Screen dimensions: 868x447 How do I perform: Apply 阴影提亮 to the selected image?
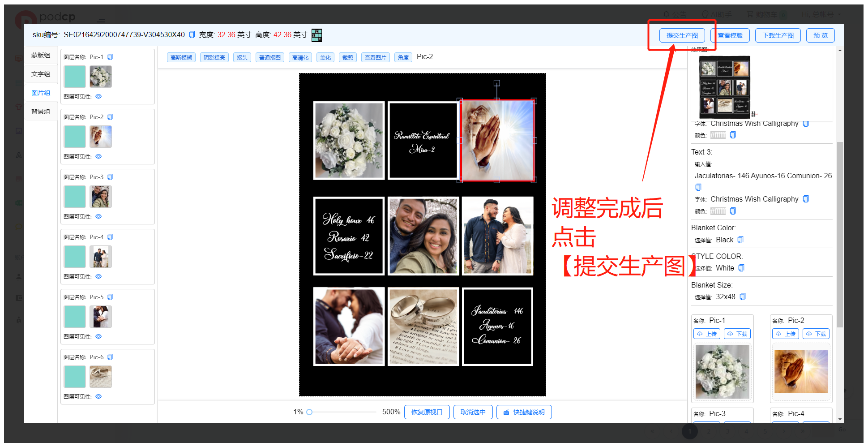tap(214, 57)
